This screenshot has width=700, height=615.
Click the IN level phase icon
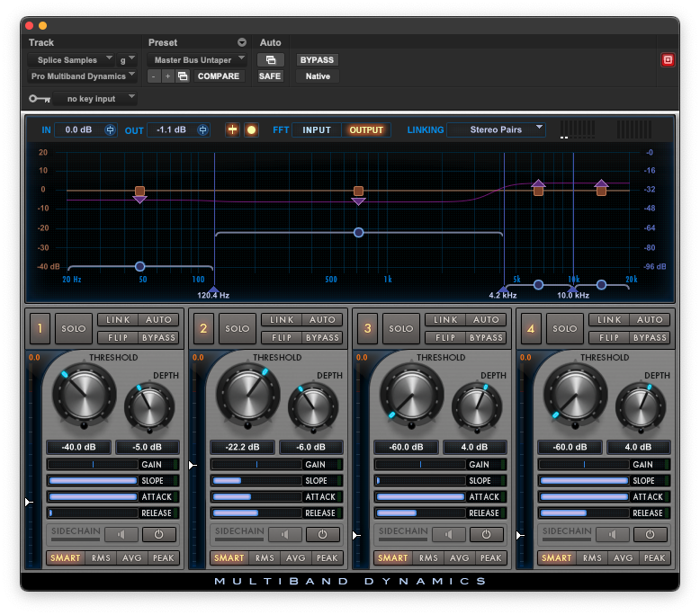click(x=111, y=129)
